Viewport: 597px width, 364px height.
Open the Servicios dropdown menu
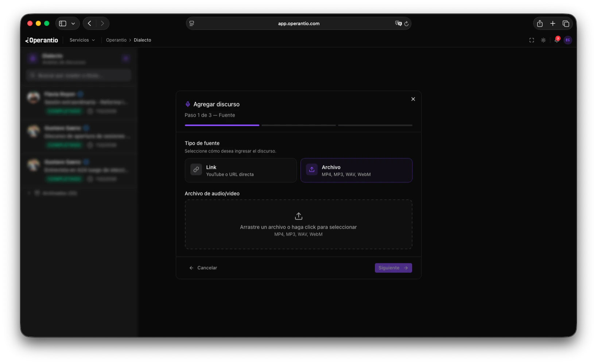point(82,40)
